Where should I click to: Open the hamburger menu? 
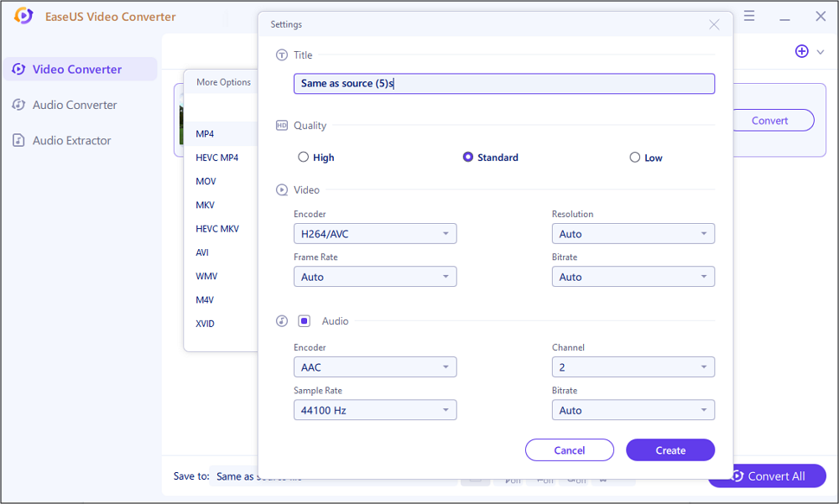[x=749, y=16]
